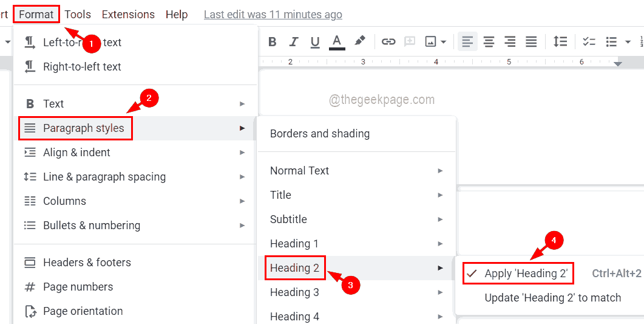The height and width of the screenshot is (324, 644).
Task: Open the Heading 4 style submenu
Action: (356, 317)
